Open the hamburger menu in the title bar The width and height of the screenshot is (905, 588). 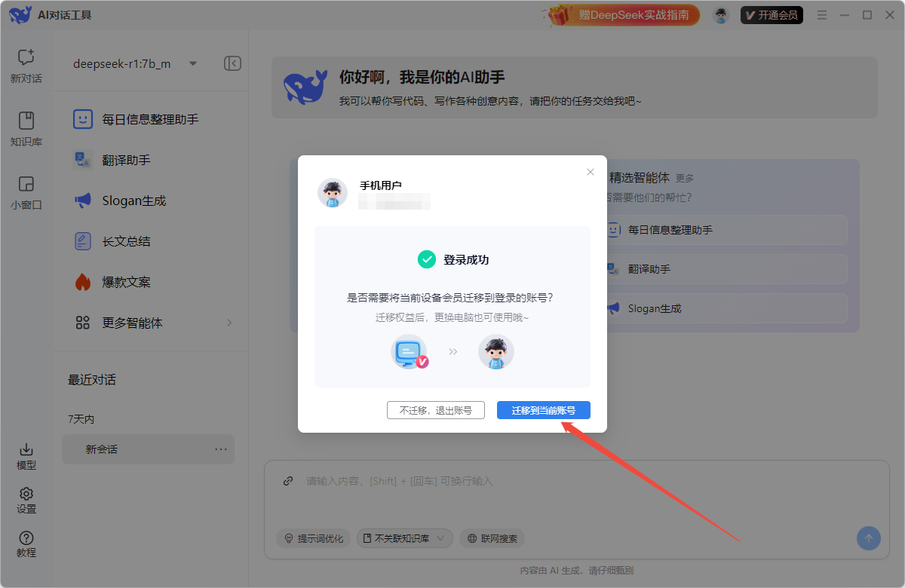(x=821, y=14)
